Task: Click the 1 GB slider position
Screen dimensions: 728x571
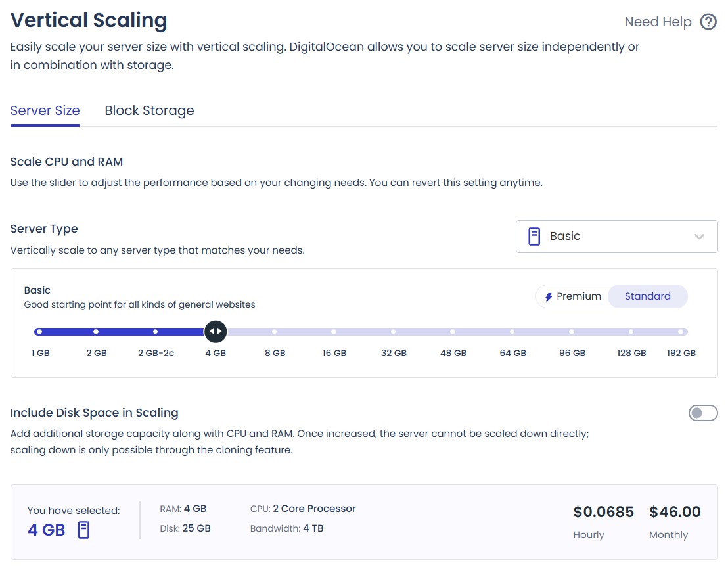Action: 39,331
